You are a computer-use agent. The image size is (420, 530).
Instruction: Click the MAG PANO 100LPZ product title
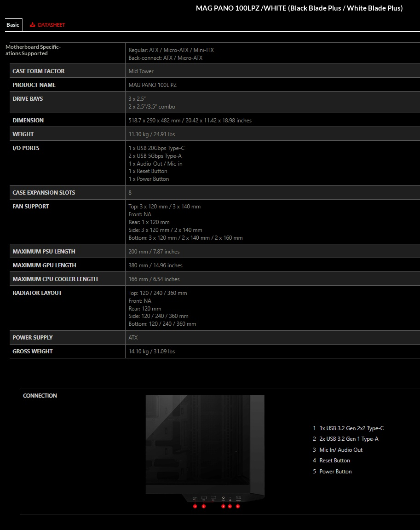click(x=299, y=8)
